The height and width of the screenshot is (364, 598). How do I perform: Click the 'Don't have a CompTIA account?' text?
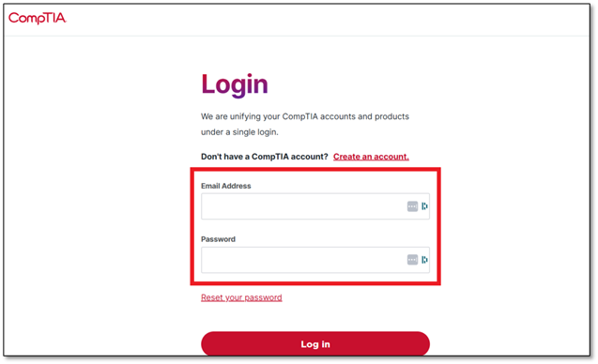[x=265, y=157]
